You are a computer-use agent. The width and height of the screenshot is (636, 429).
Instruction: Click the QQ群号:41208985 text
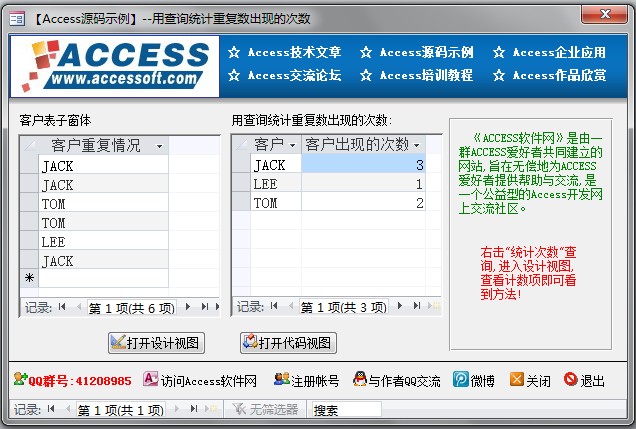[x=80, y=381]
